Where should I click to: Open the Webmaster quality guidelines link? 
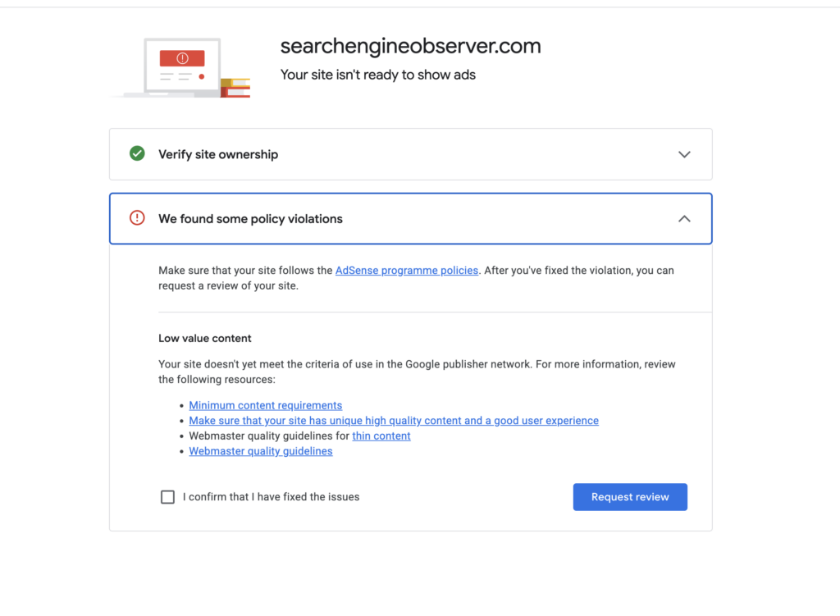pyautogui.click(x=261, y=451)
